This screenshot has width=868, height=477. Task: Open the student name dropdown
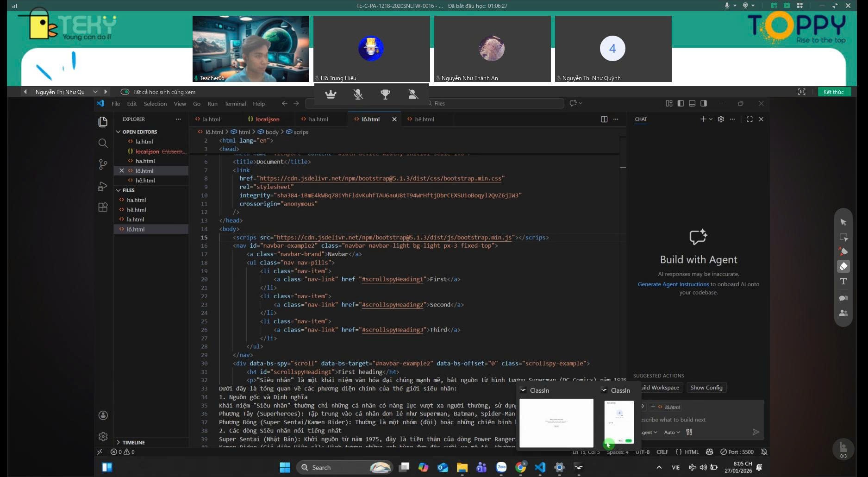point(95,92)
